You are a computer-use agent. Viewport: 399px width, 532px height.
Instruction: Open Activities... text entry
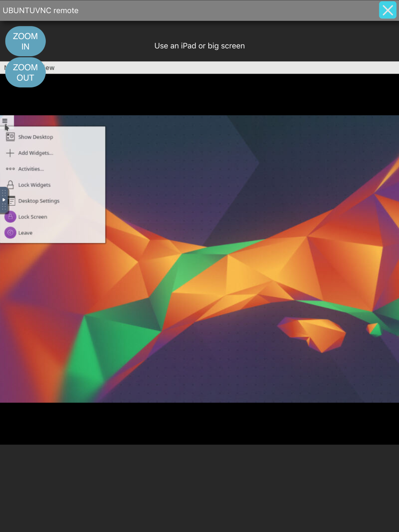(31, 169)
